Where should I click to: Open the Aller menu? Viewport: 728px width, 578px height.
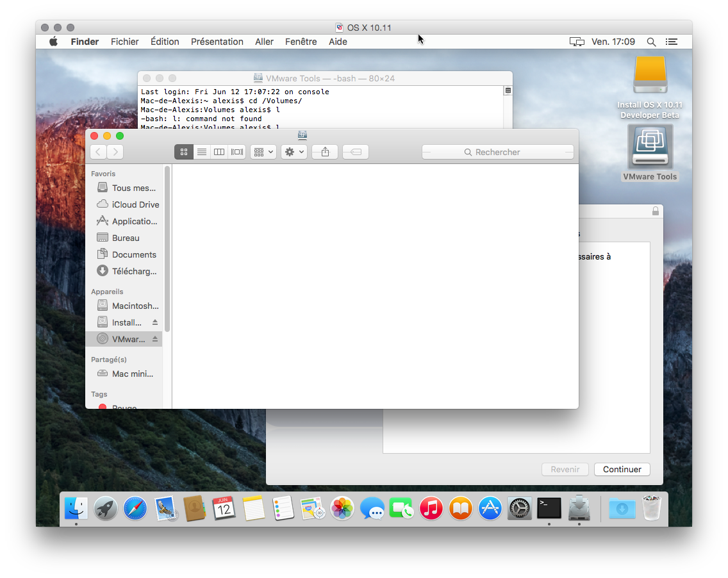tap(264, 42)
